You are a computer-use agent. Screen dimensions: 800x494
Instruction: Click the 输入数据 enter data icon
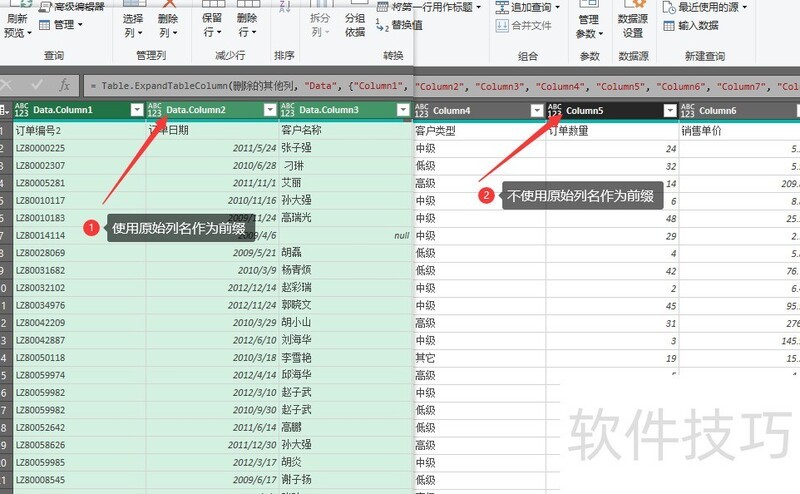pos(669,26)
